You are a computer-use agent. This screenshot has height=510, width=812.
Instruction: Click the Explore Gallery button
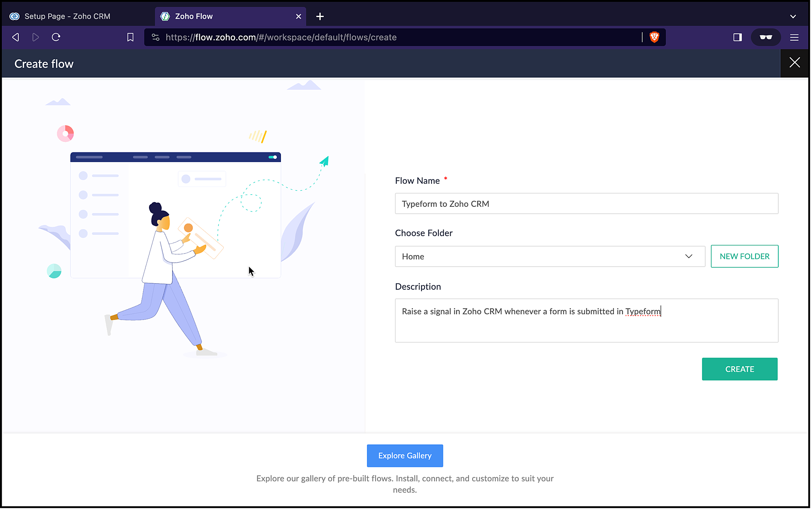(x=405, y=456)
